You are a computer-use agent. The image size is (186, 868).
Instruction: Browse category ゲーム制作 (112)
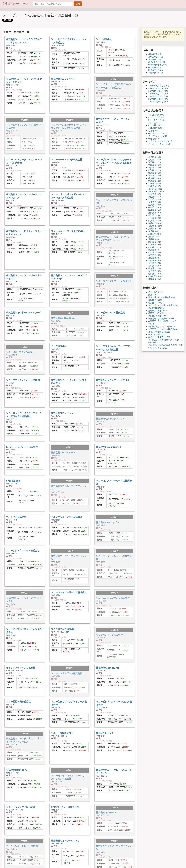click(156, 125)
